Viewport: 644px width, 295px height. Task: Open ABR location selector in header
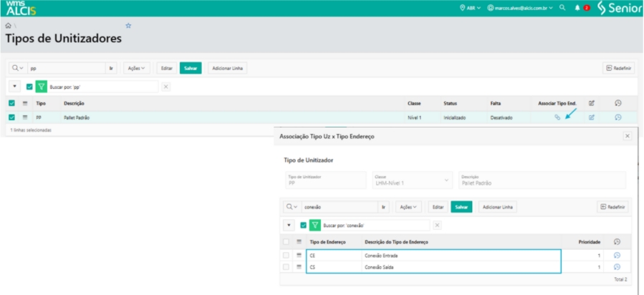[470, 8]
